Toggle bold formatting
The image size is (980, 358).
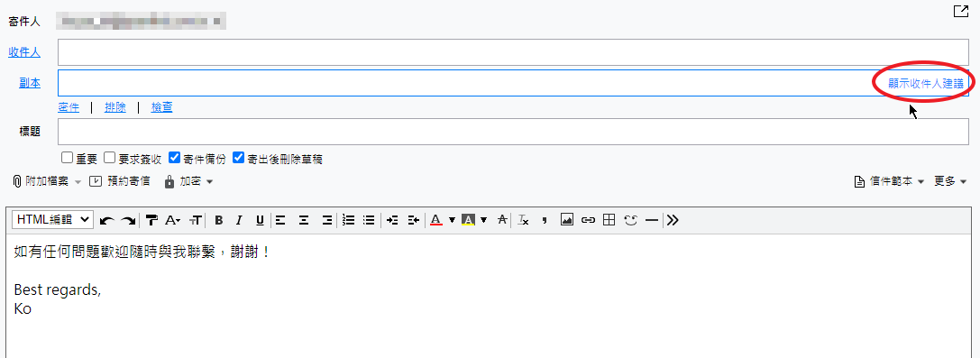coord(219,220)
